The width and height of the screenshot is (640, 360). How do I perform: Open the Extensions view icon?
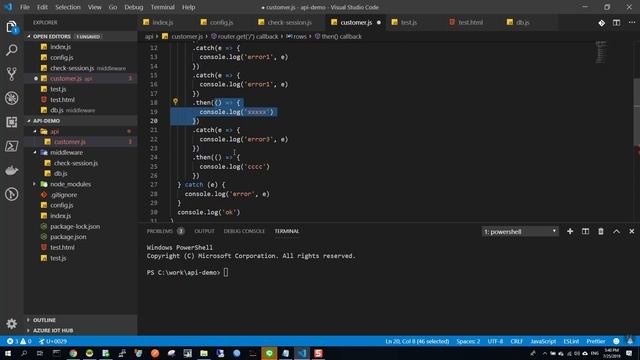coord(11,122)
